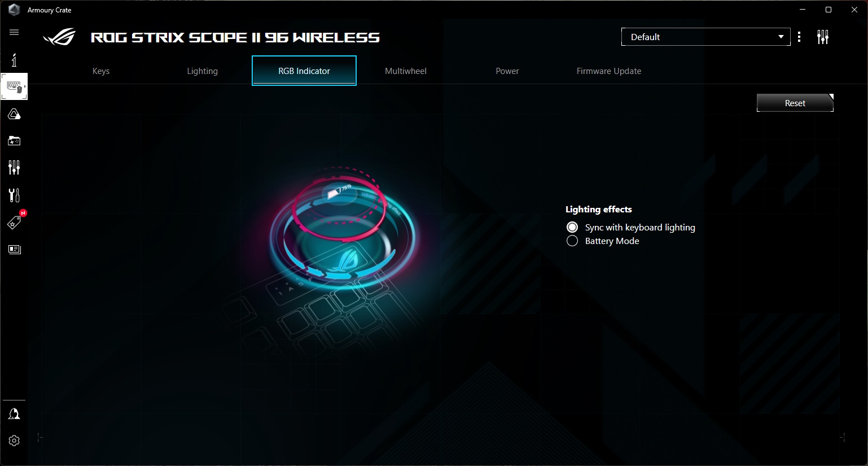Viewport: 868px width, 466px height.
Task: Open the Settings gear icon in the sidebar
Action: [14, 441]
